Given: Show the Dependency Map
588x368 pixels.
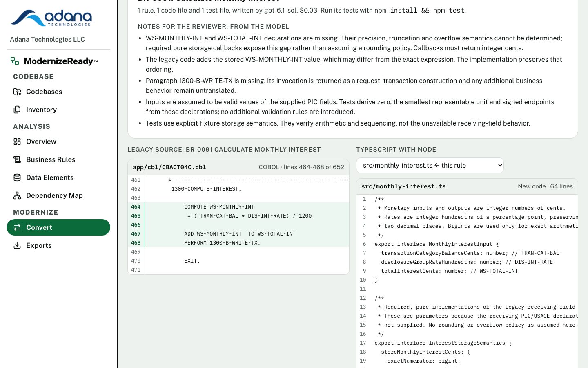Looking at the screenshot, I should [x=58, y=195].
